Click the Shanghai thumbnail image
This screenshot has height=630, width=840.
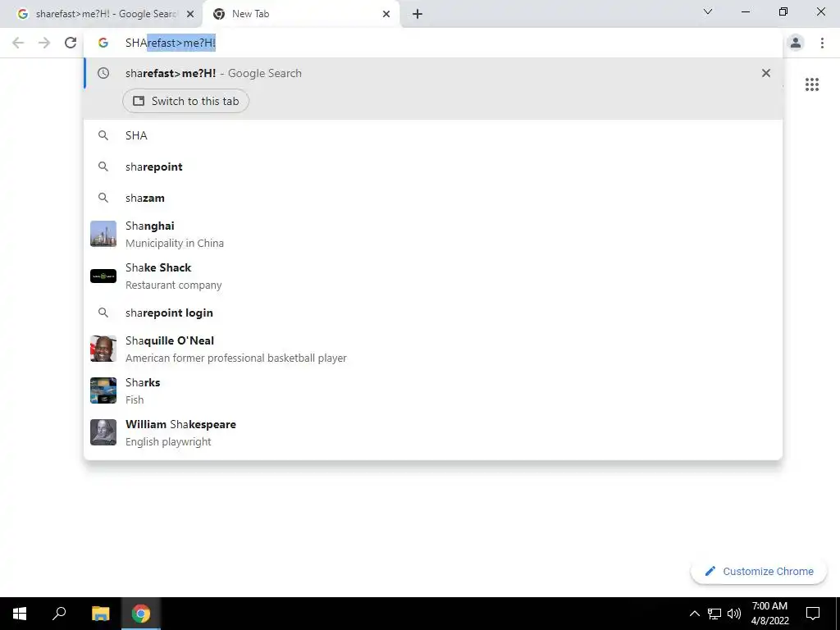[x=103, y=234]
